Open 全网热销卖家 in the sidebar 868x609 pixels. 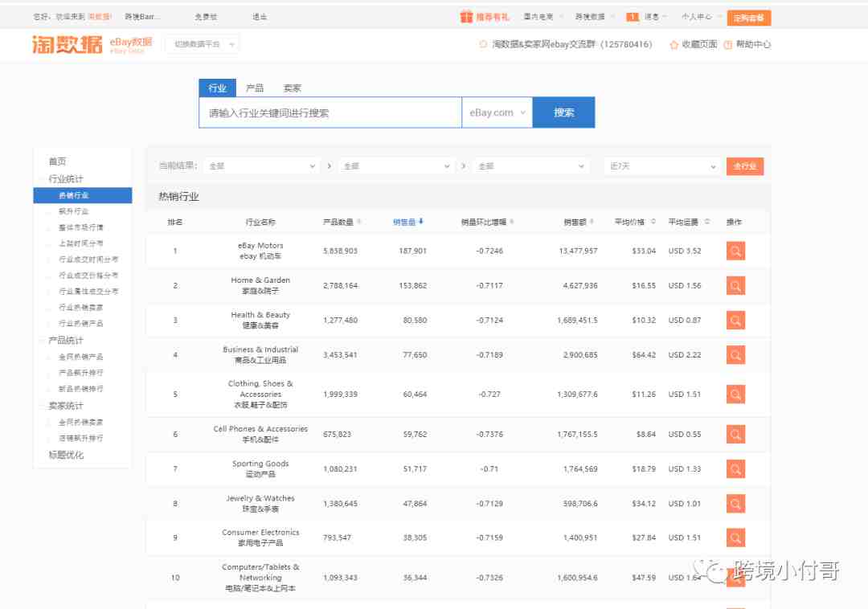[81, 422]
